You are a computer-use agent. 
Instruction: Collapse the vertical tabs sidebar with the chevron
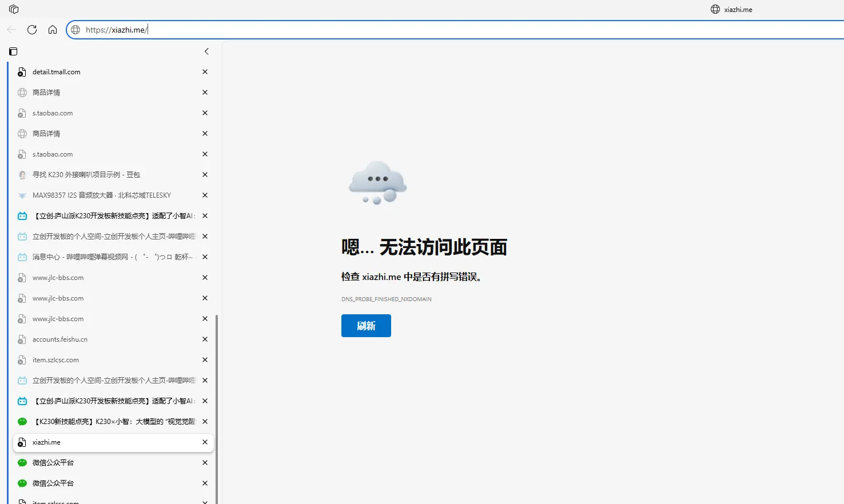(x=206, y=51)
